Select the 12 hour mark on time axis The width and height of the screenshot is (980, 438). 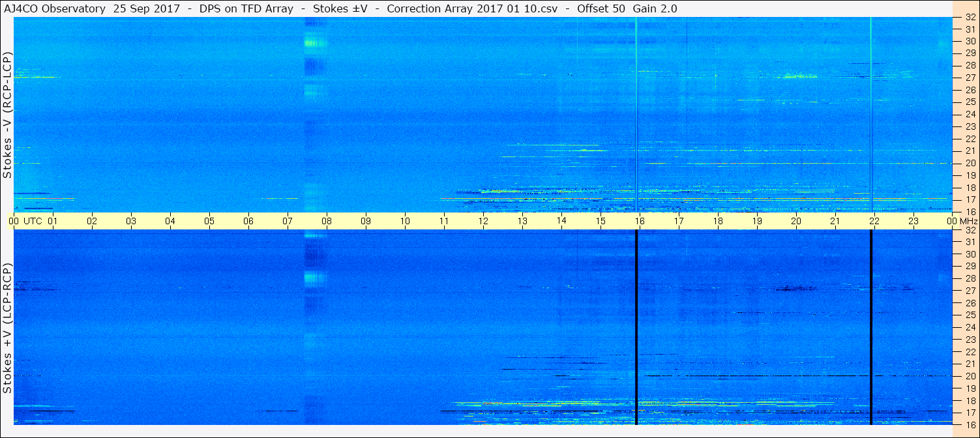483,221
